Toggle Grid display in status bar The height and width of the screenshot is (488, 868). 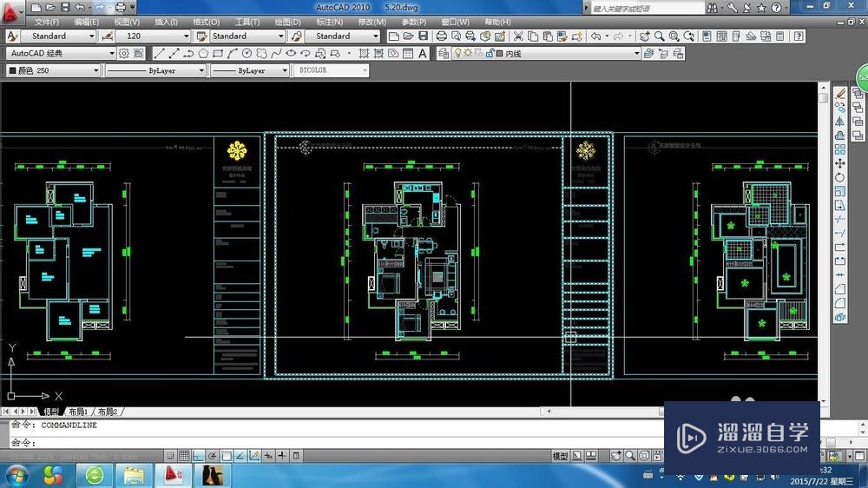pyautogui.click(x=184, y=456)
